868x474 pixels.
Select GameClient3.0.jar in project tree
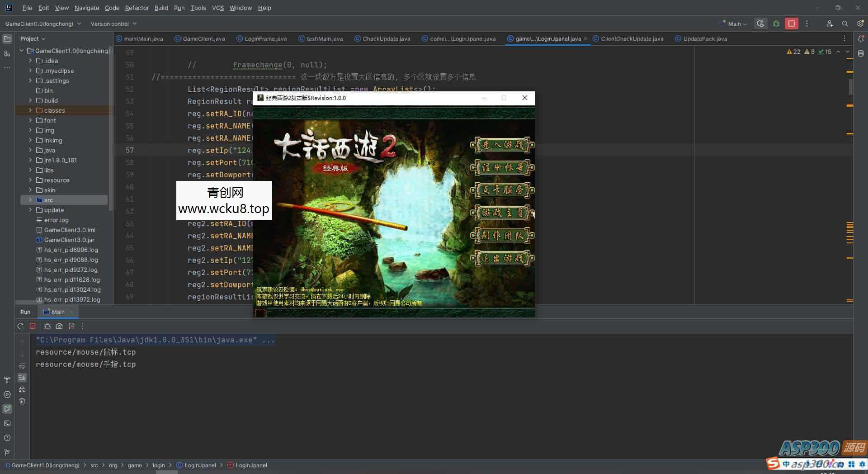69,240
